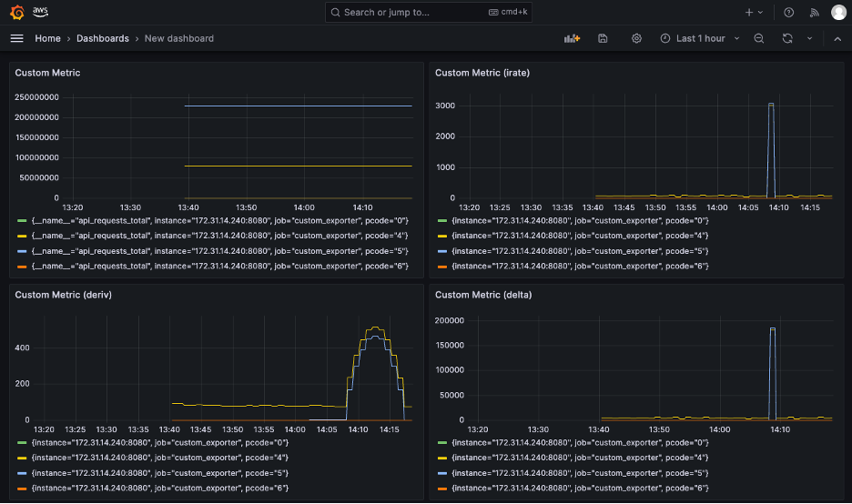
Task: Refresh the dashboard
Action: tap(787, 38)
